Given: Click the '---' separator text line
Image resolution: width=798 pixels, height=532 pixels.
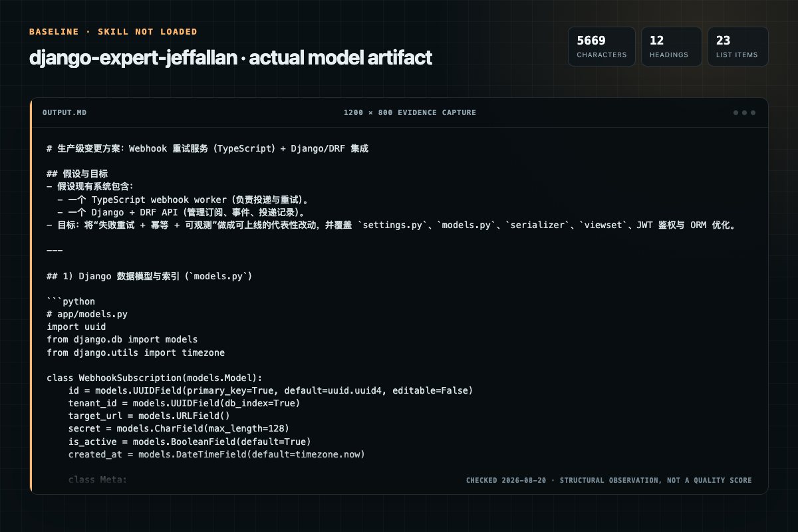Looking at the screenshot, I should point(55,250).
